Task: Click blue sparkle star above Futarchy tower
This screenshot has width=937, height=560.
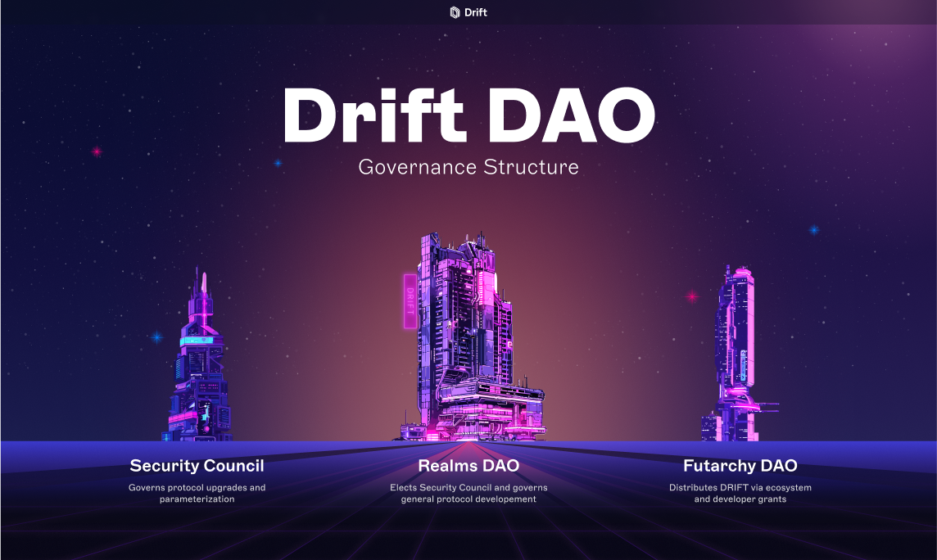Action: (x=813, y=230)
